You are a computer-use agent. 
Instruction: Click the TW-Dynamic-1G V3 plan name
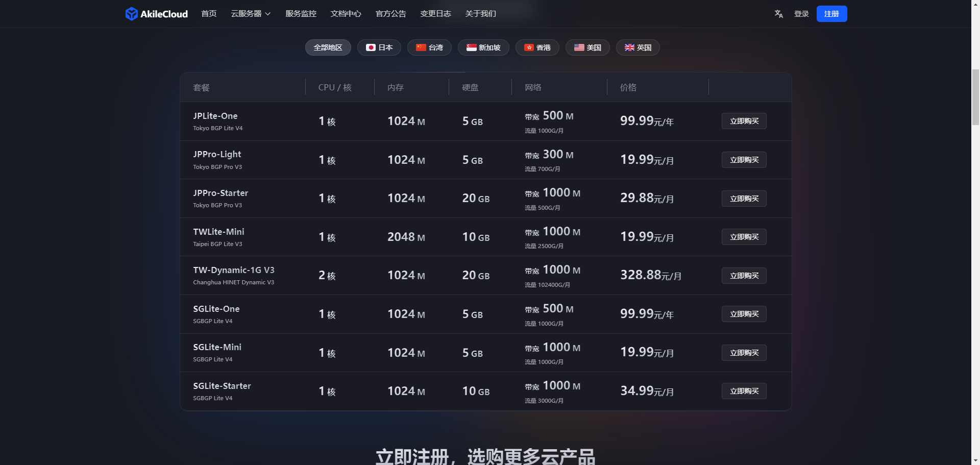[234, 270]
